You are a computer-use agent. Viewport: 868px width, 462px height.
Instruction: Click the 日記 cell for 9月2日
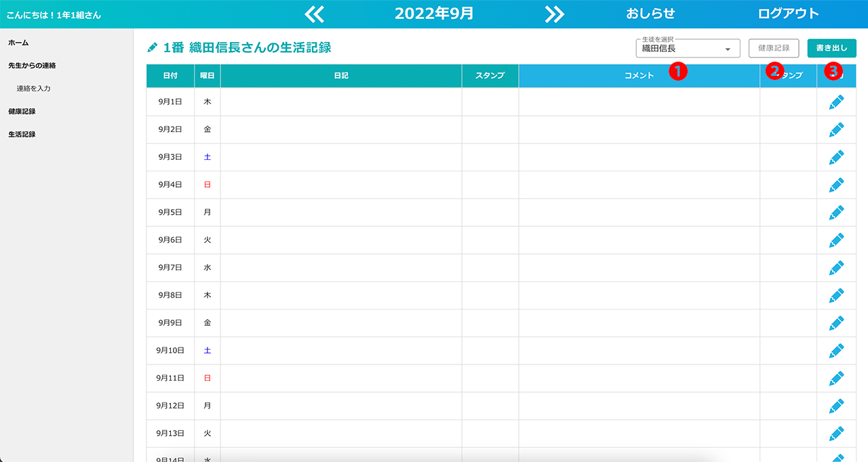coord(340,129)
